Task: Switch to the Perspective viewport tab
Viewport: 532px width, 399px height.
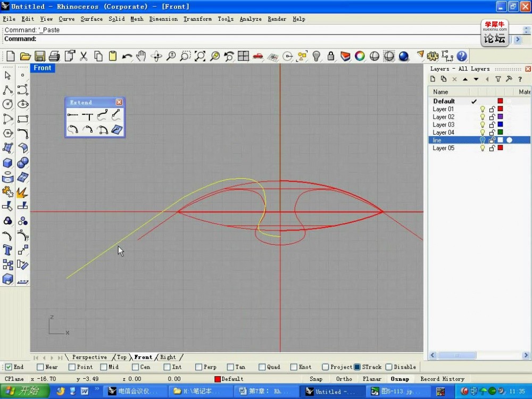Action: pos(89,358)
